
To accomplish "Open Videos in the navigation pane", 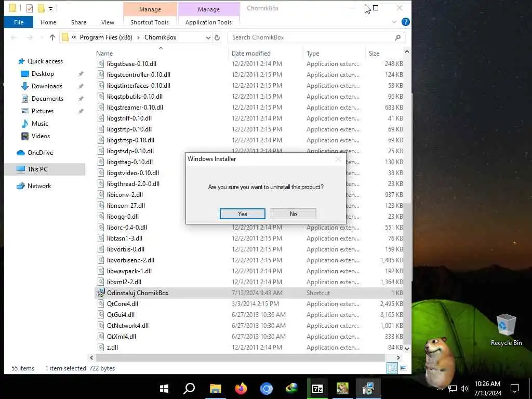I will point(41,136).
